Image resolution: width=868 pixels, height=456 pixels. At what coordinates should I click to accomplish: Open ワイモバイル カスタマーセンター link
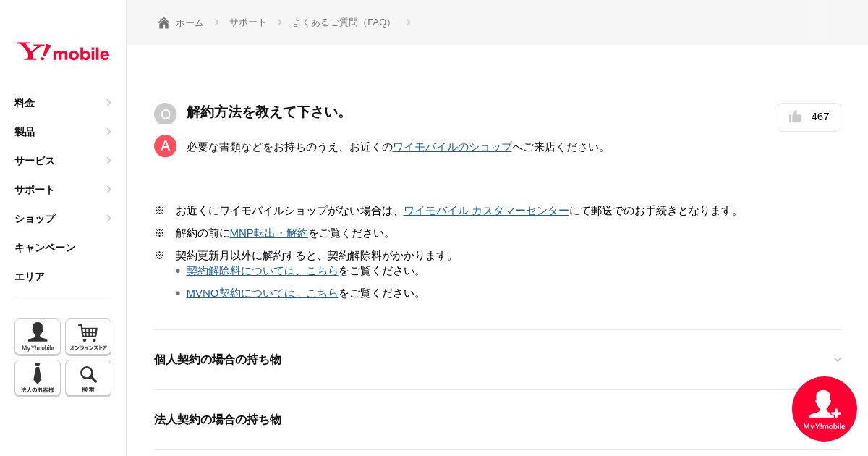click(x=486, y=211)
